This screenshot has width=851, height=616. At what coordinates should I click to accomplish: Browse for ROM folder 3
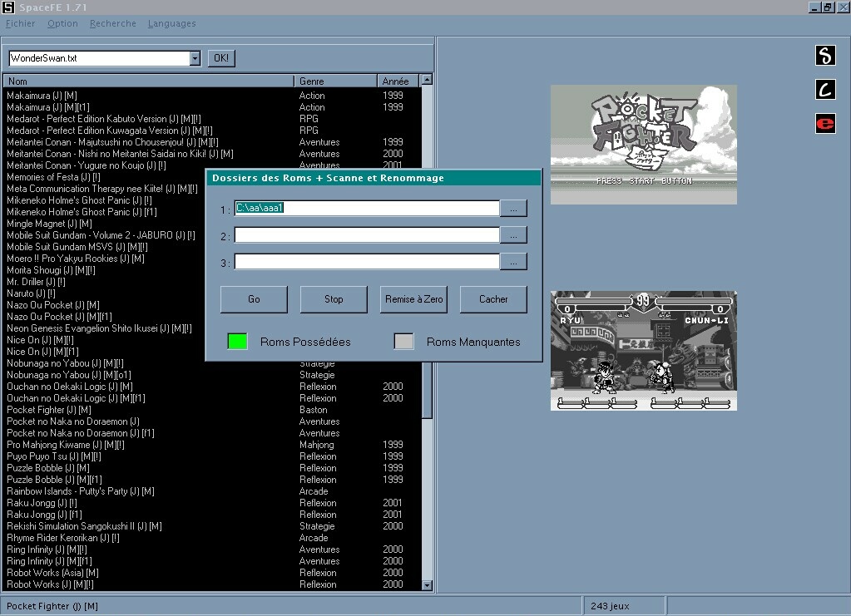[513, 262]
